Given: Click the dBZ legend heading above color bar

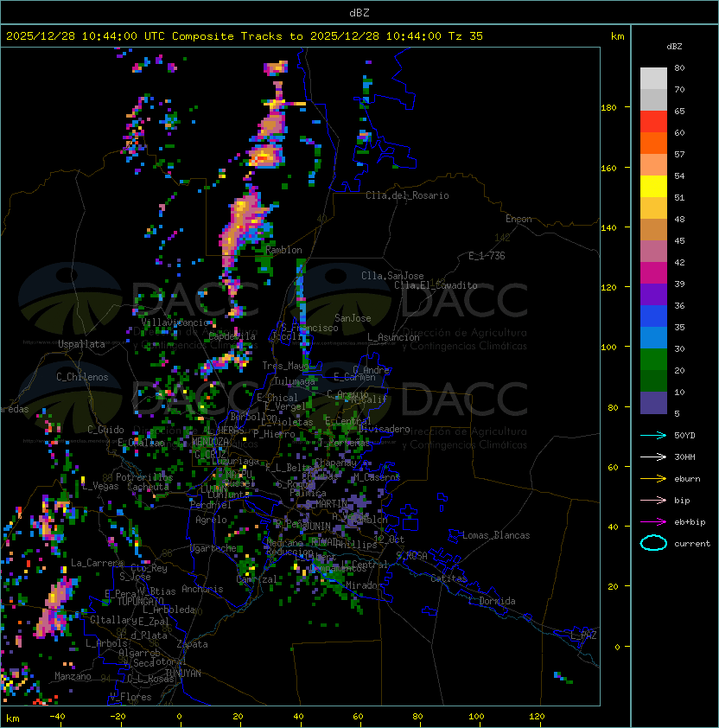Looking at the screenshot, I should coord(674,47).
